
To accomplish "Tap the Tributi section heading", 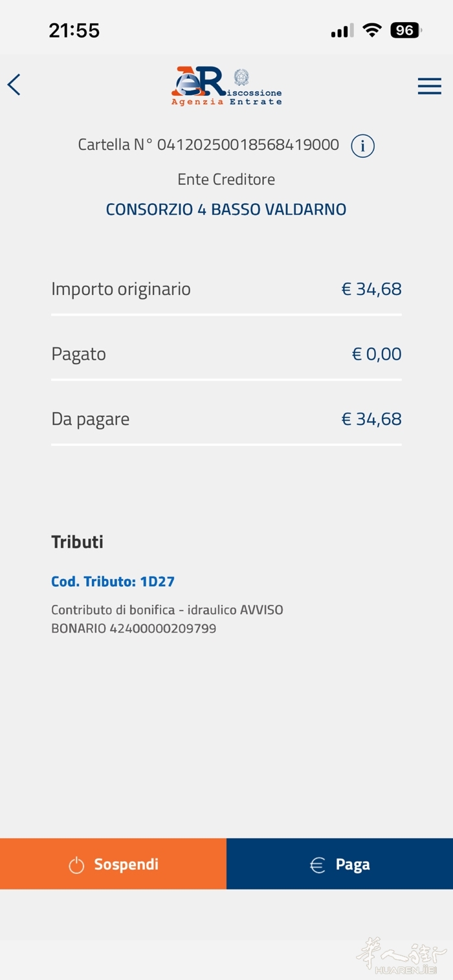I will (77, 542).
